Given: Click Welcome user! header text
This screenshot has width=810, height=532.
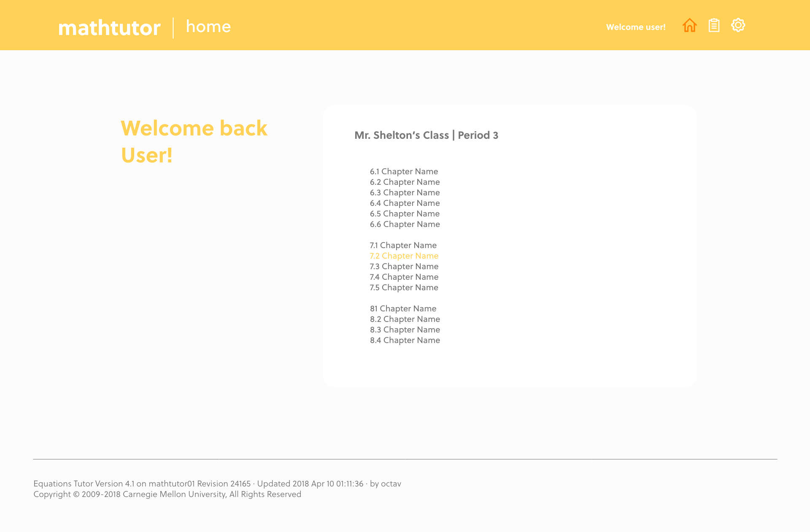Looking at the screenshot, I should 635,27.
